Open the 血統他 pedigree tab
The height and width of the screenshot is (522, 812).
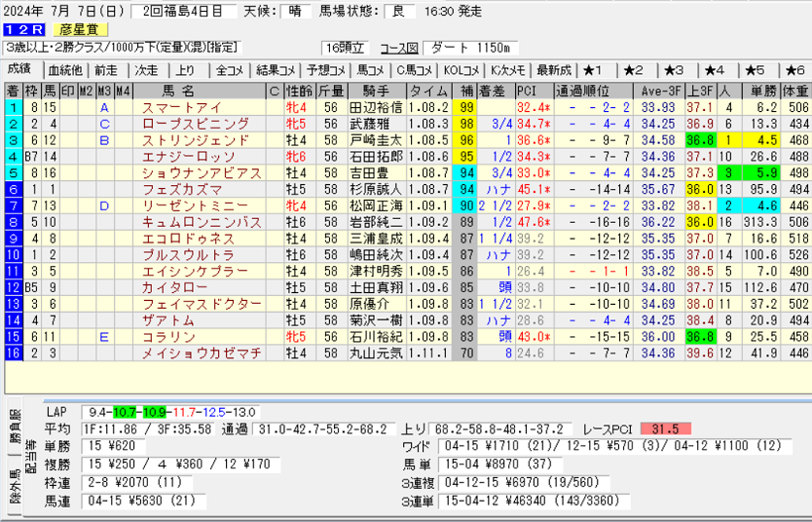coord(65,70)
